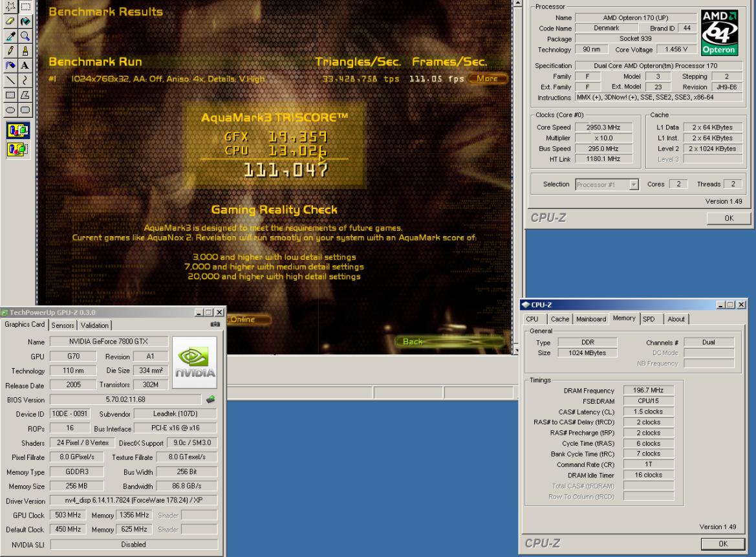Viewport: 756px width, 557px height.
Task: Click the Bus Speed value 295.0 MHz
Action: coord(603,149)
